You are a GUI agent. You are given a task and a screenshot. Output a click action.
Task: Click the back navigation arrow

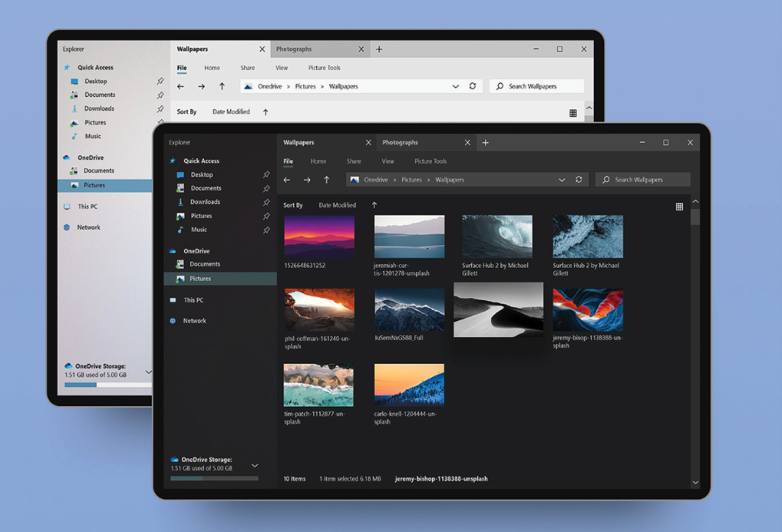(x=286, y=179)
